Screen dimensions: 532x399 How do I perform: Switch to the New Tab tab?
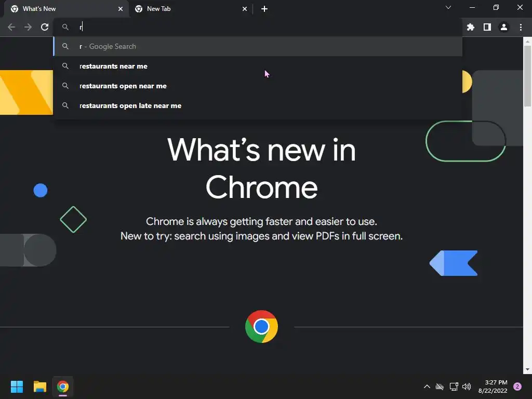pos(191,9)
